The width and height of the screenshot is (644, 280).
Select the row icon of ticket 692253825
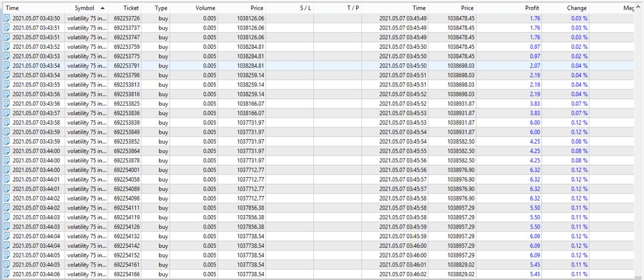pos(6,104)
